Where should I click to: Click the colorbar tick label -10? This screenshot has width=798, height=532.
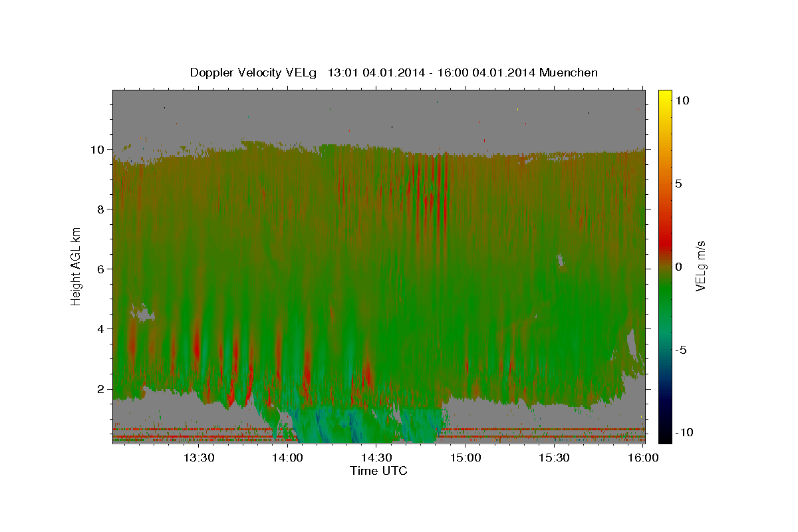point(684,432)
